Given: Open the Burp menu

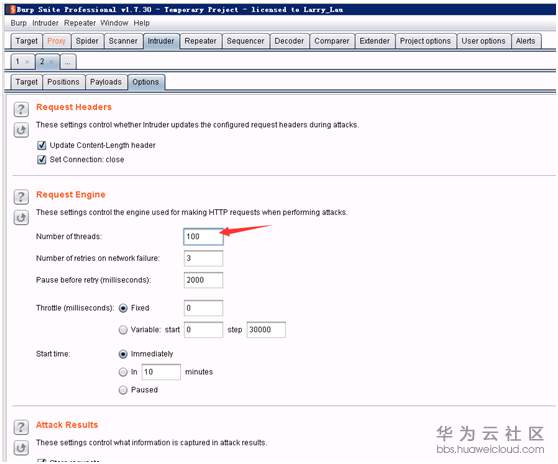Looking at the screenshot, I should (19, 23).
